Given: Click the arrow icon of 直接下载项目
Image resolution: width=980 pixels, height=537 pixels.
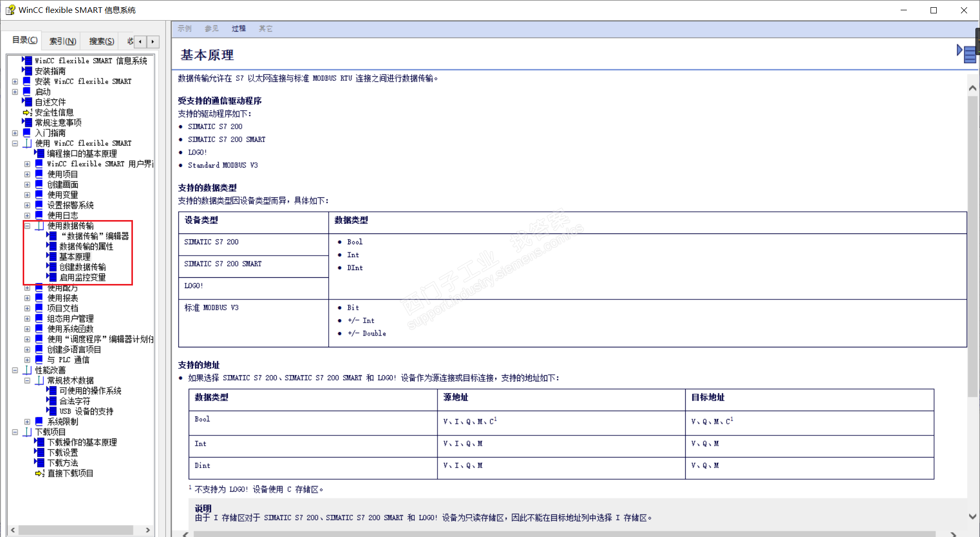Looking at the screenshot, I should (40, 473).
